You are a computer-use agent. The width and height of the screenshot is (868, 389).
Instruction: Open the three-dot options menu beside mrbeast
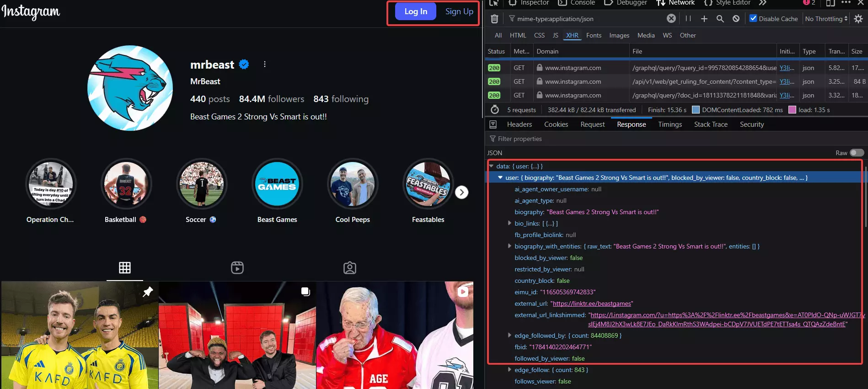pyautogui.click(x=265, y=65)
